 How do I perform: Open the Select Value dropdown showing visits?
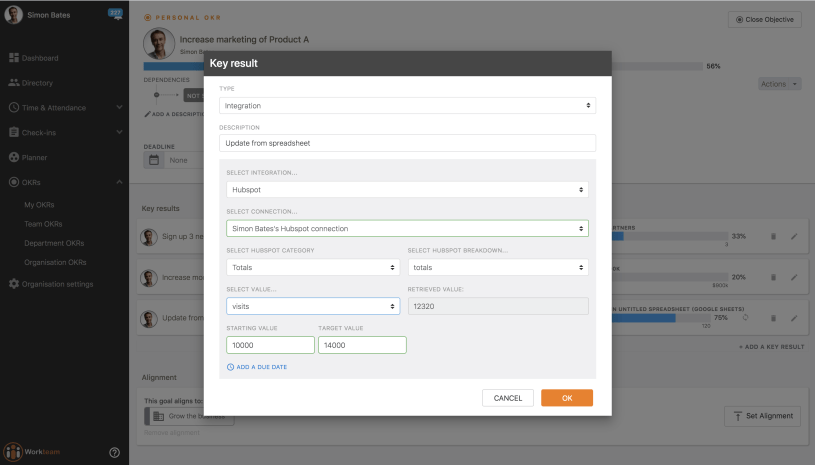pos(313,306)
